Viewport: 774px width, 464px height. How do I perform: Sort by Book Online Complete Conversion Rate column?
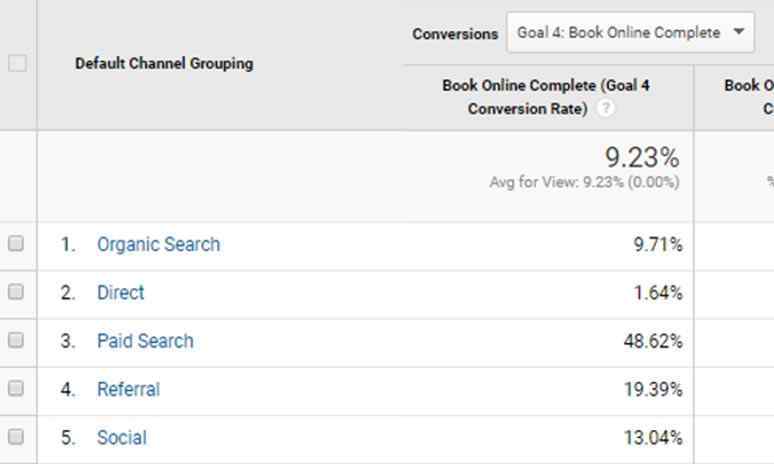tap(545, 97)
